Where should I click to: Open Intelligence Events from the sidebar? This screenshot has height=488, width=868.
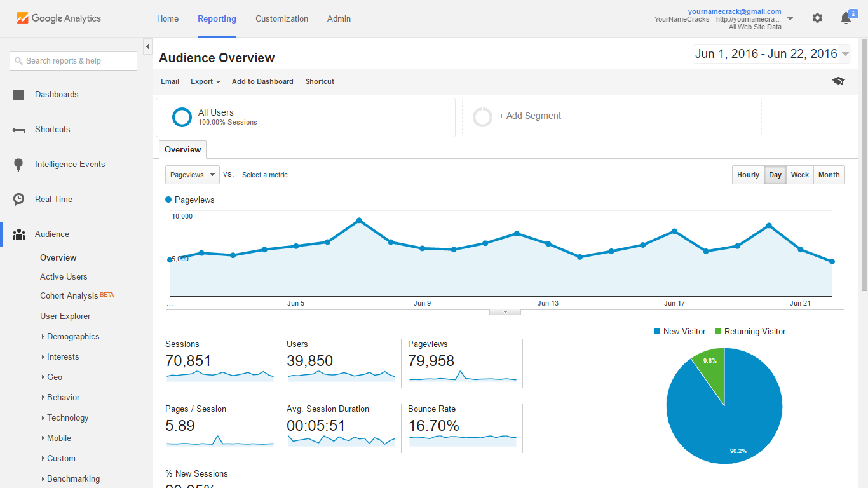click(20, 164)
